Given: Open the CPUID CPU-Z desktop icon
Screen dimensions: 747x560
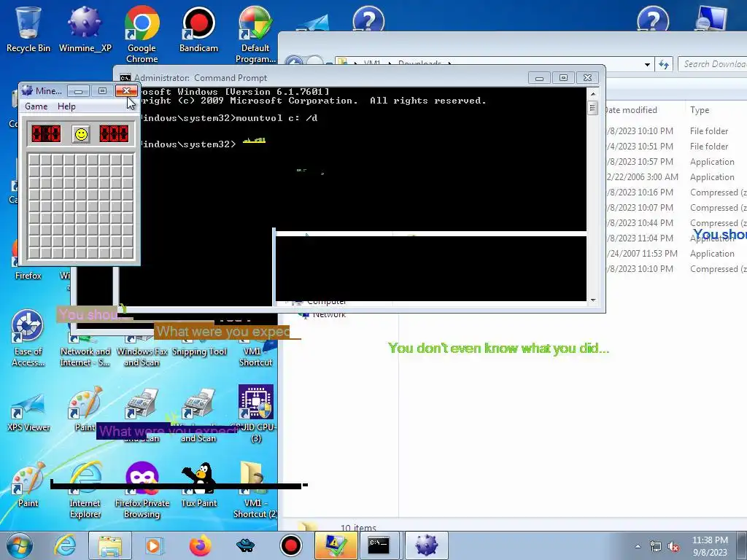Looking at the screenshot, I should (x=256, y=413).
